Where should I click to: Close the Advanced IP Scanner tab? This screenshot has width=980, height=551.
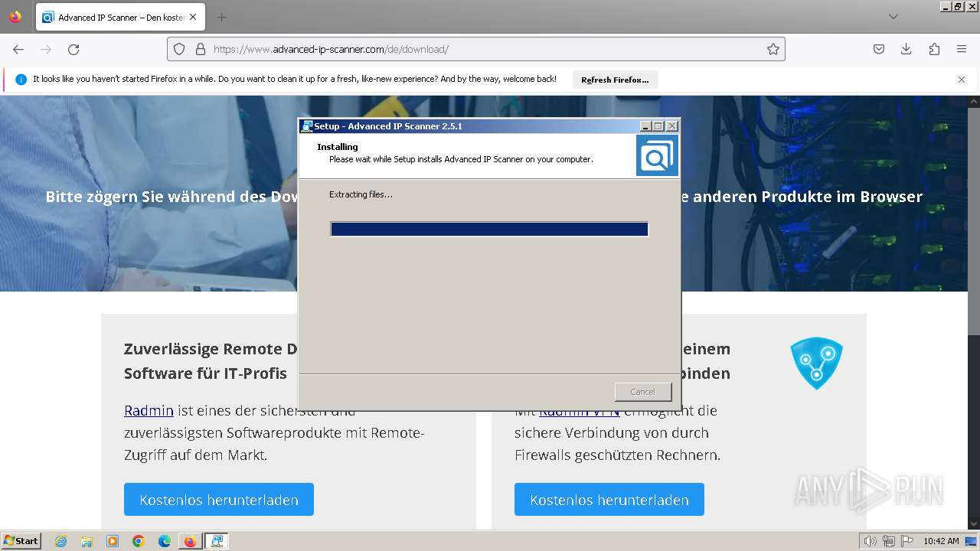pyautogui.click(x=192, y=17)
